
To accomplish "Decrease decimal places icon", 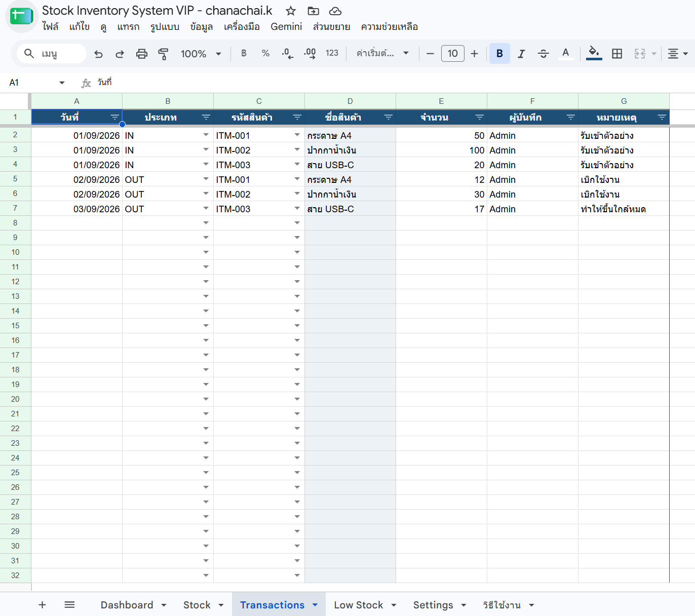I will 287,53.
